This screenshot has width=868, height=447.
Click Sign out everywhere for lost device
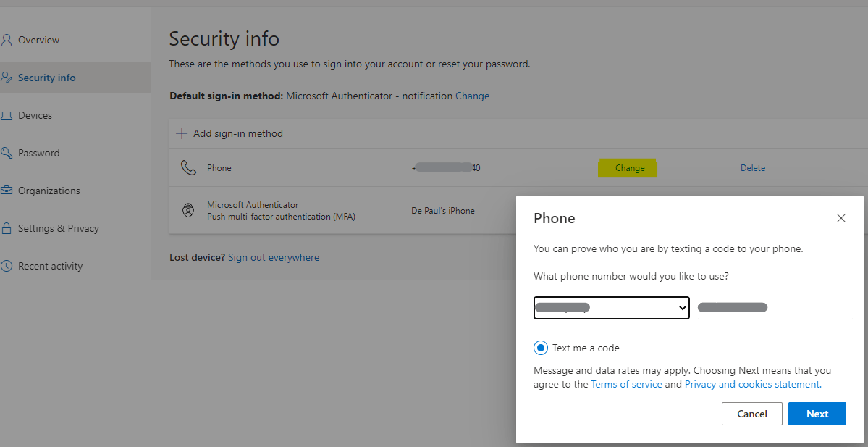274,257
